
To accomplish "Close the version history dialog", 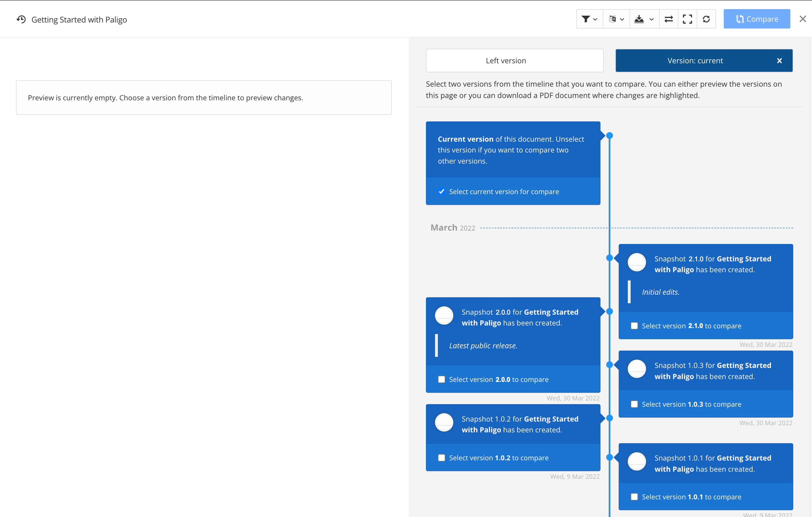I will [x=803, y=19].
